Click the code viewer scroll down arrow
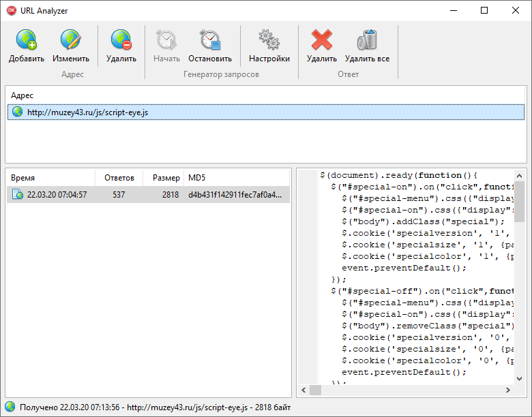The image size is (532, 417). 519,379
